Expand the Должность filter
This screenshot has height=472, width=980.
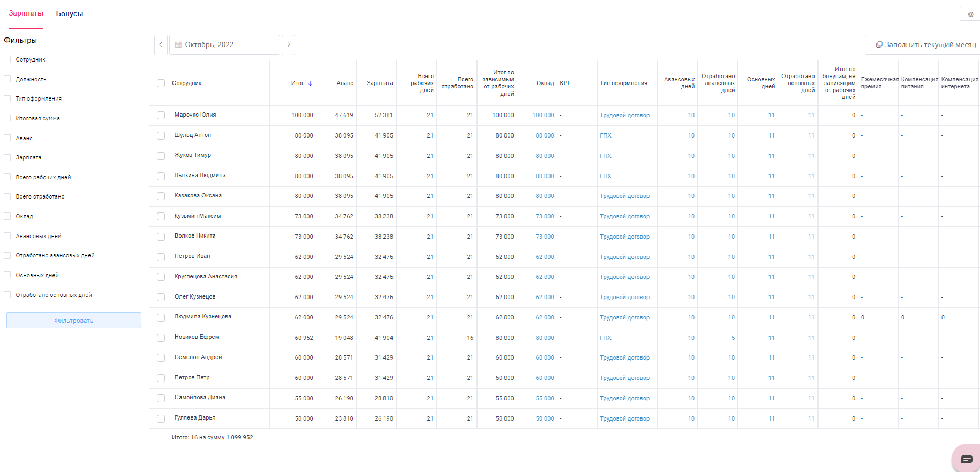click(x=31, y=79)
